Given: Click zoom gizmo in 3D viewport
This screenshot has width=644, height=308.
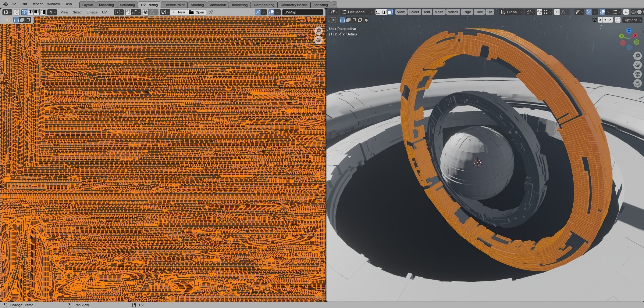Looking at the screenshot, I should click(x=638, y=56).
